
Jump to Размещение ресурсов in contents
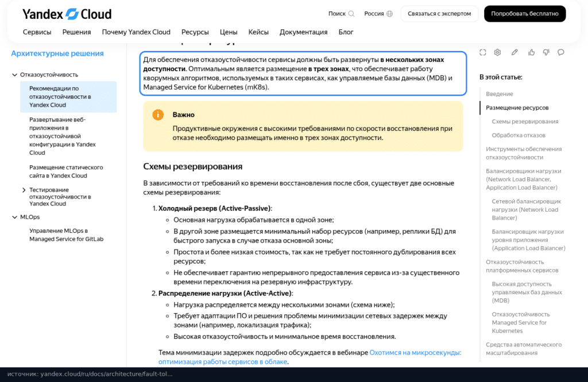(517, 108)
